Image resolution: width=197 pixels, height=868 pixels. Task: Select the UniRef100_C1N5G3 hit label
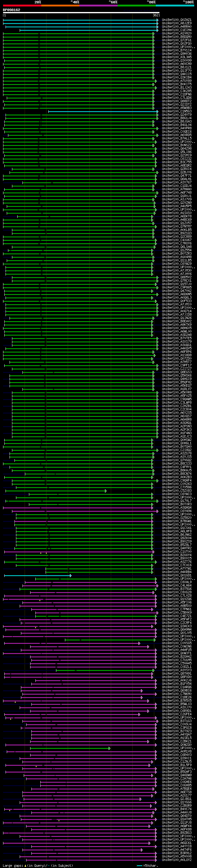[x=176, y=111]
